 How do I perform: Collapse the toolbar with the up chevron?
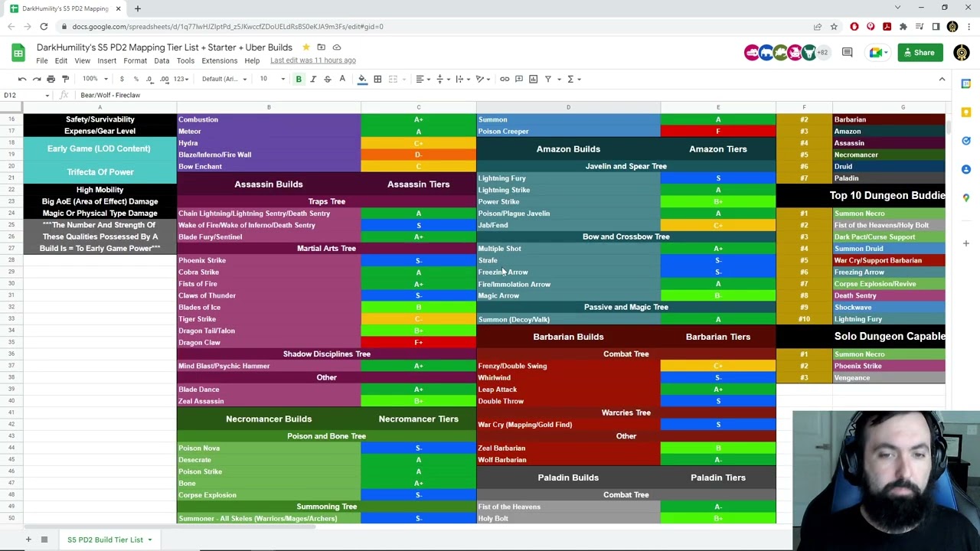click(942, 79)
